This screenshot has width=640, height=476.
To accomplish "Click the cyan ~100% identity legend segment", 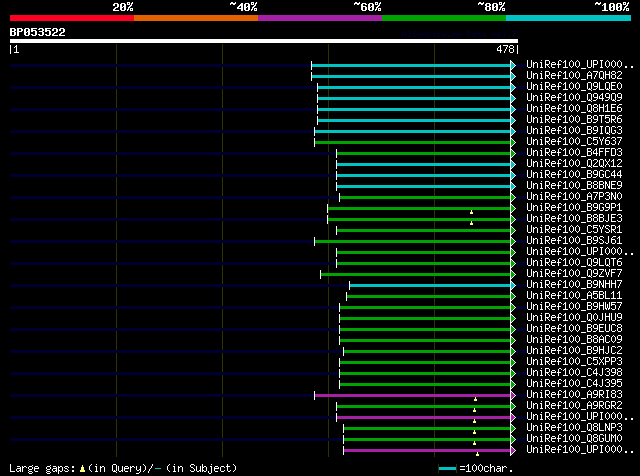I will (x=569, y=18).
